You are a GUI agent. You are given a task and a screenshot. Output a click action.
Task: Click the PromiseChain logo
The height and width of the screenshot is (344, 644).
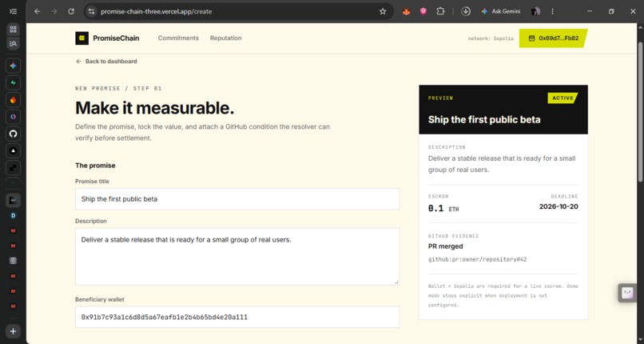tap(107, 38)
